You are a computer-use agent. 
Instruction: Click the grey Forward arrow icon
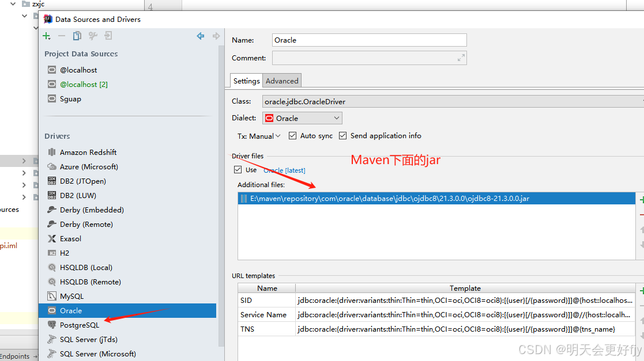pyautogui.click(x=216, y=36)
